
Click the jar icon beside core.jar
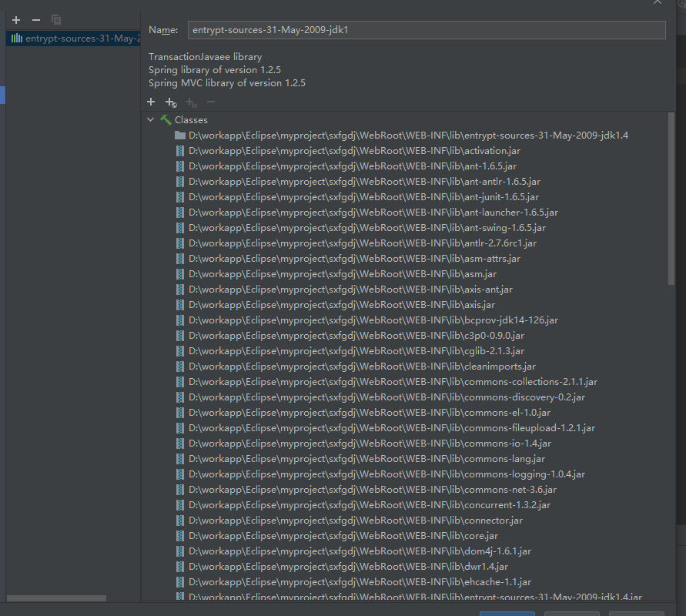(x=180, y=535)
